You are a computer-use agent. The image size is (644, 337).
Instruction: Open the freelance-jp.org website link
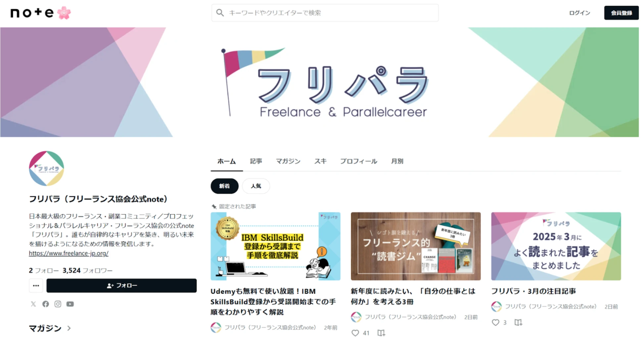point(69,253)
